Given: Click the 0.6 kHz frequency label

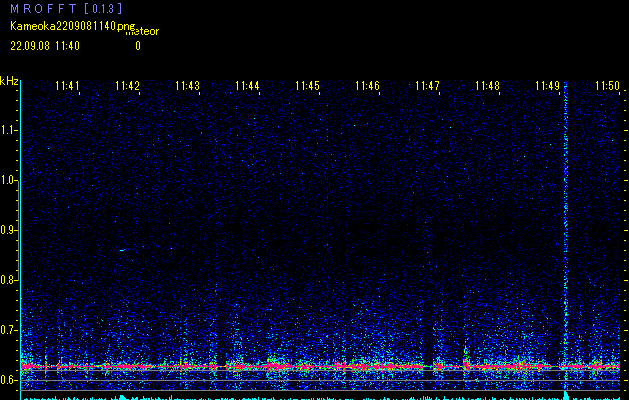Looking at the screenshot, I should [9, 380].
